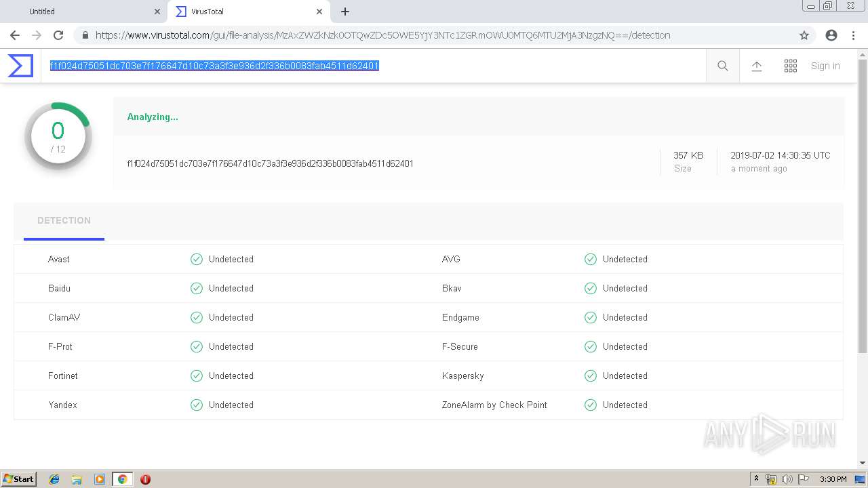Click the Avast undetected checkmark icon
The image size is (868, 488).
pyautogui.click(x=197, y=259)
